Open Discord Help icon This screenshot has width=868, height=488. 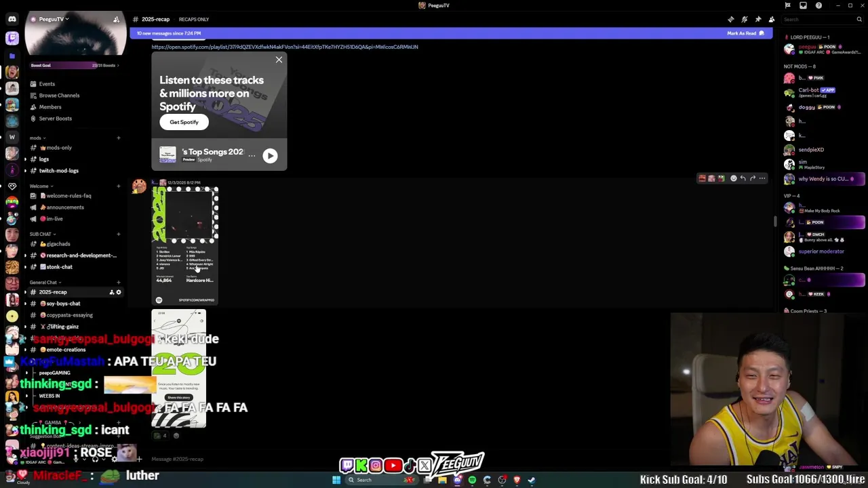click(x=818, y=5)
